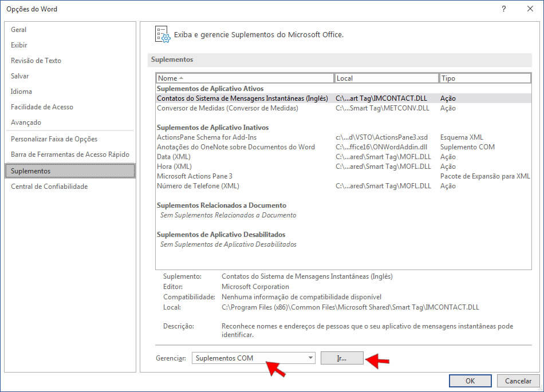Select the Conversor de Medidas add-in row
This screenshot has width=544, height=392.
coord(344,108)
